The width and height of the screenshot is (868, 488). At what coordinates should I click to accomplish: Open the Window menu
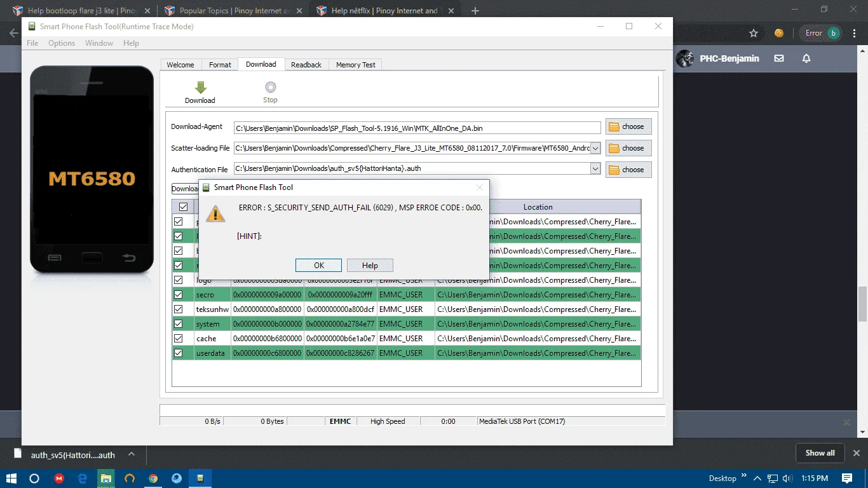coord(99,43)
